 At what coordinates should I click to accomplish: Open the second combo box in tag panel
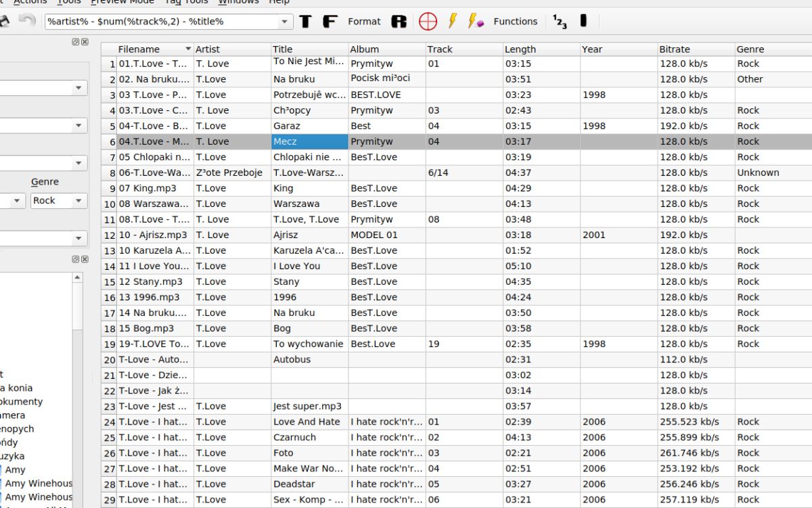(x=78, y=126)
